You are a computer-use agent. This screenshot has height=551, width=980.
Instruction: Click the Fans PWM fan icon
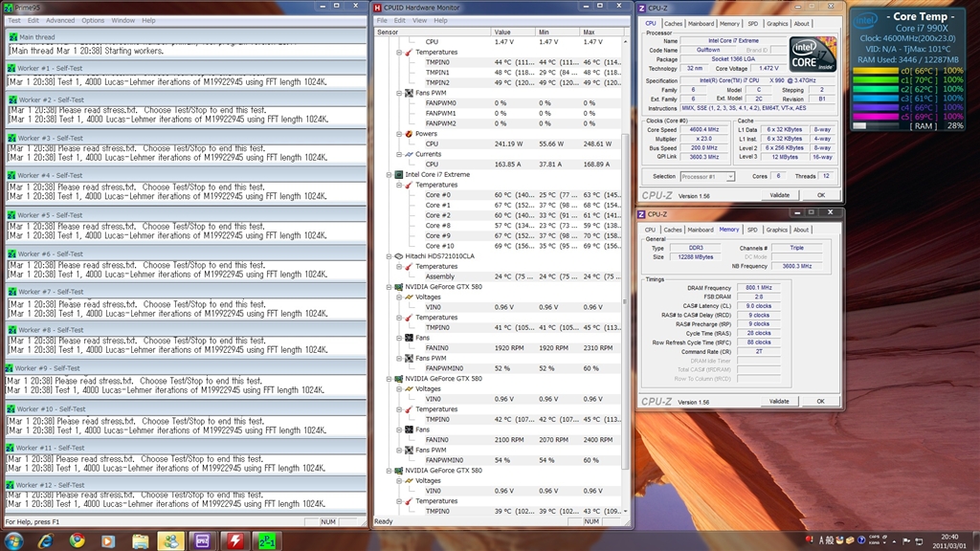tap(409, 93)
